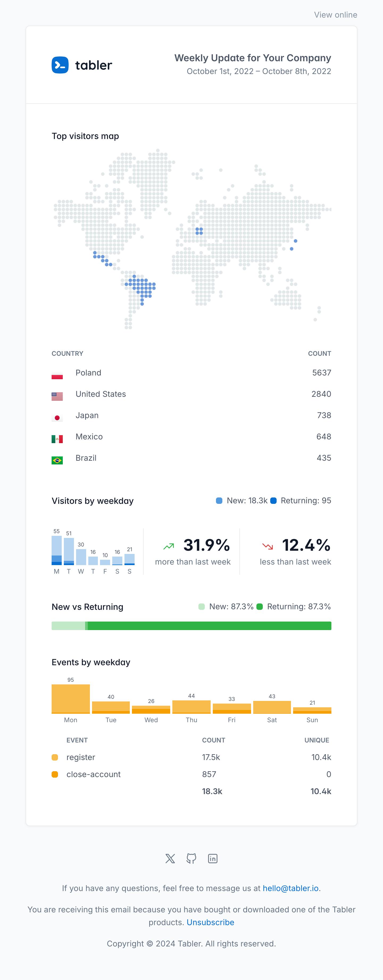The width and height of the screenshot is (383, 980).
Task: Click the green upward trend arrow icon
Action: click(169, 546)
